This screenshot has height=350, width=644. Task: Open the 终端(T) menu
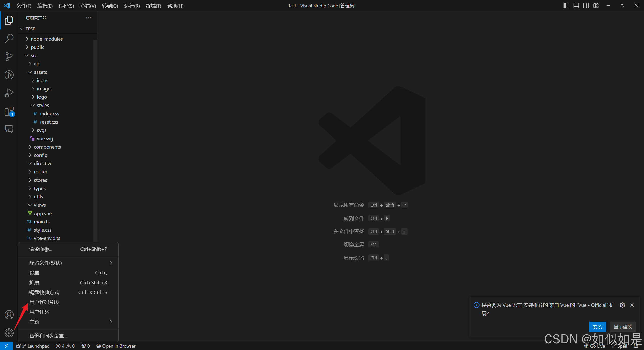pos(153,6)
